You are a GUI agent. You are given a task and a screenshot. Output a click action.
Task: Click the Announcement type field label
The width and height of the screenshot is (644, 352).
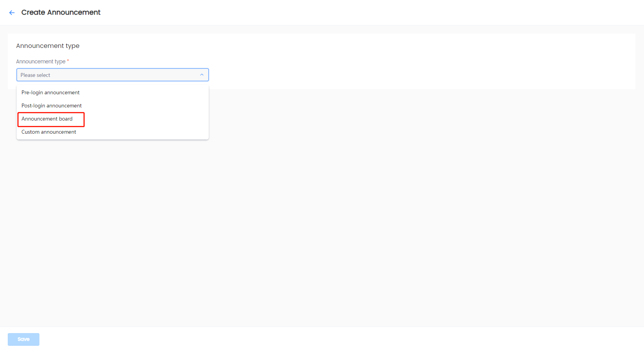[x=41, y=61]
